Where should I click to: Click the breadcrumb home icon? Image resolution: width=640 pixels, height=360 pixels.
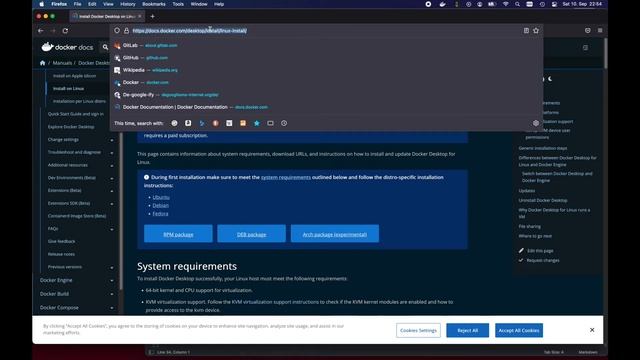[42, 63]
